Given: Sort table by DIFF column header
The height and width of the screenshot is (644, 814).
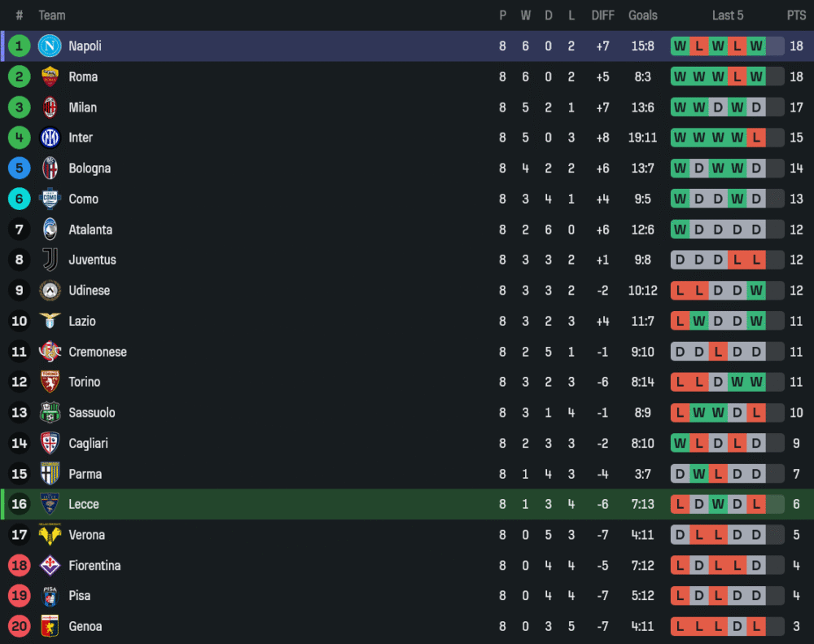Looking at the screenshot, I should pyautogui.click(x=602, y=15).
